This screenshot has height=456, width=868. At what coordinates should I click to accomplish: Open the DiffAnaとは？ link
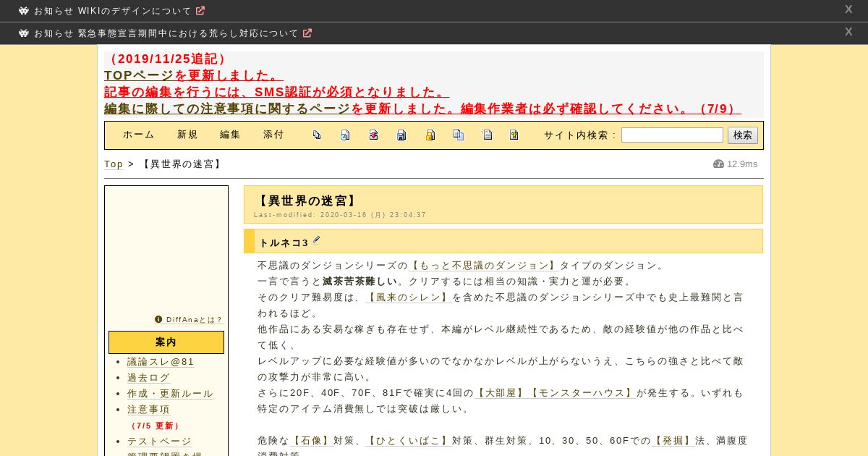point(194,319)
